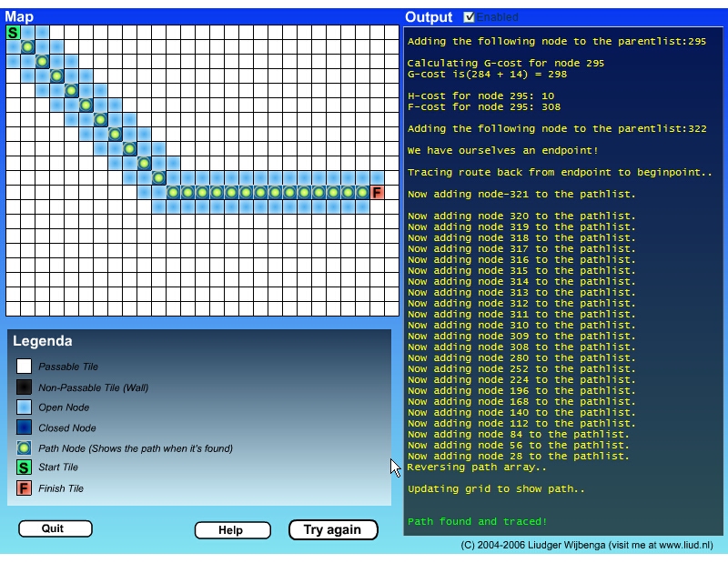Viewport: 728px width, 563px height.
Task: Select the path node directly left of finish tile
Action: tap(362, 193)
